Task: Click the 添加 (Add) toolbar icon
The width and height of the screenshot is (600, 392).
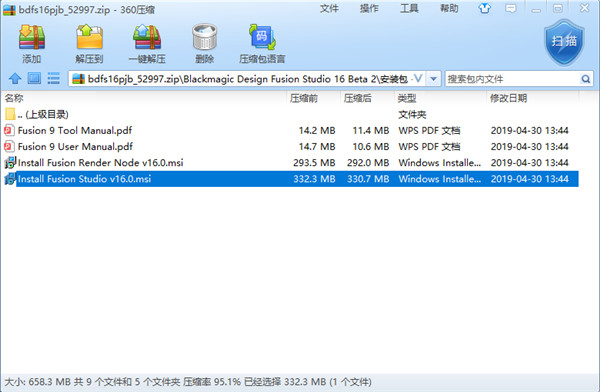Action: (x=32, y=37)
